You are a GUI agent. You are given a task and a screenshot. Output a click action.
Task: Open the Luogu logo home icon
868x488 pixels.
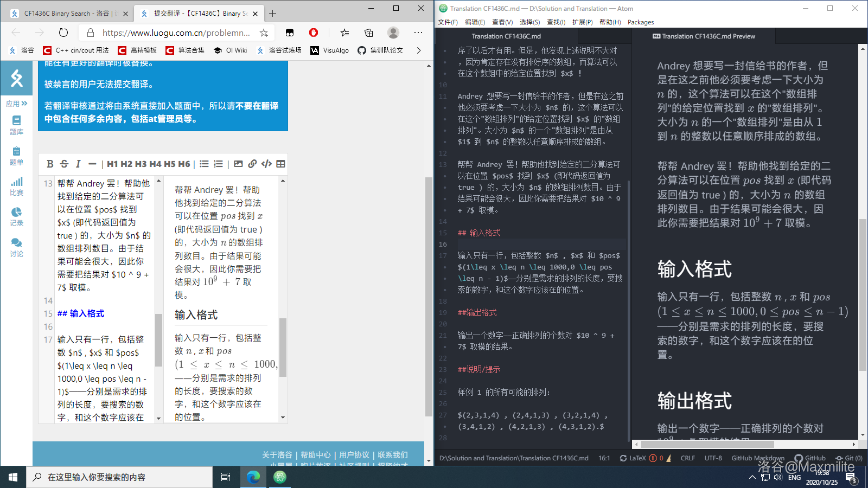pyautogui.click(x=16, y=78)
